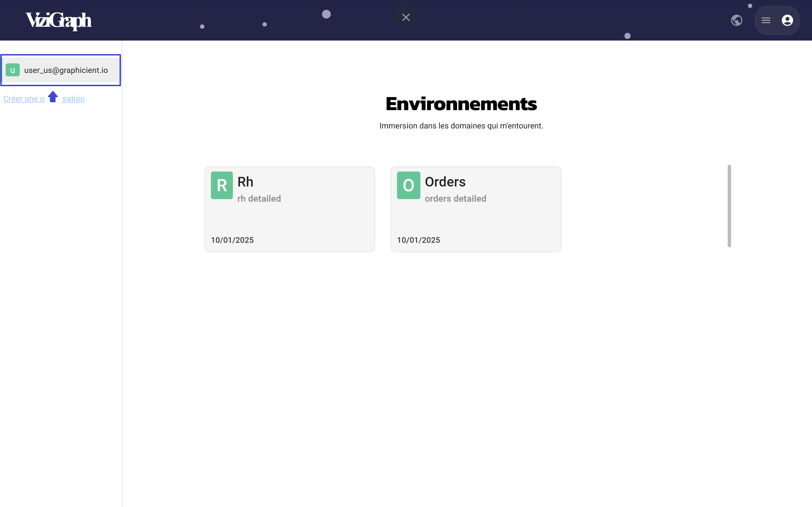Image resolution: width=812 pixels, height=507 pixels.
Task: Click the Rh card title
Action: pyautogui.click(x=245, y=182)
